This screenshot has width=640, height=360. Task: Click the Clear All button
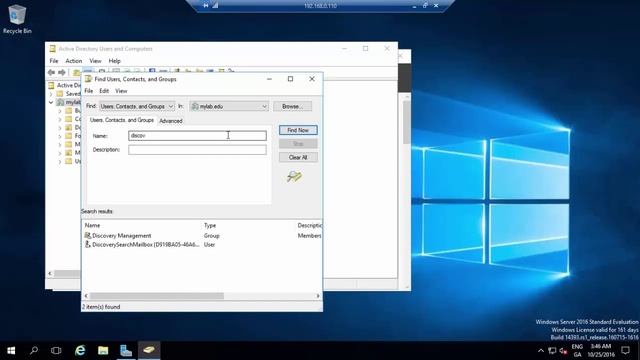pos(298,157)
